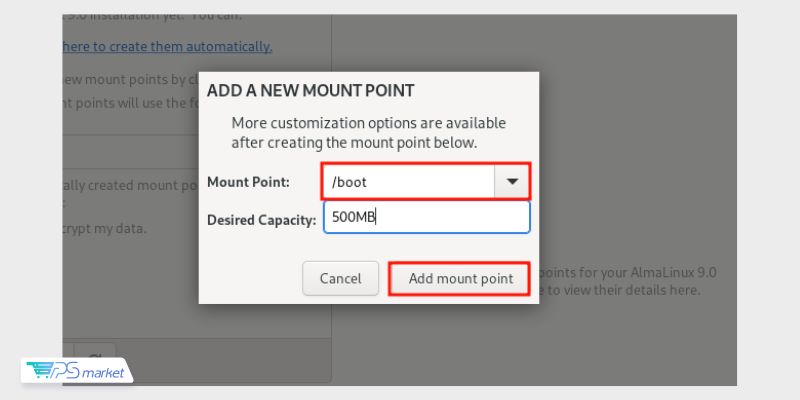The image size is (800, 400).
Task: Click the 'ally created mount' scheme text
Action: (131, 185)
